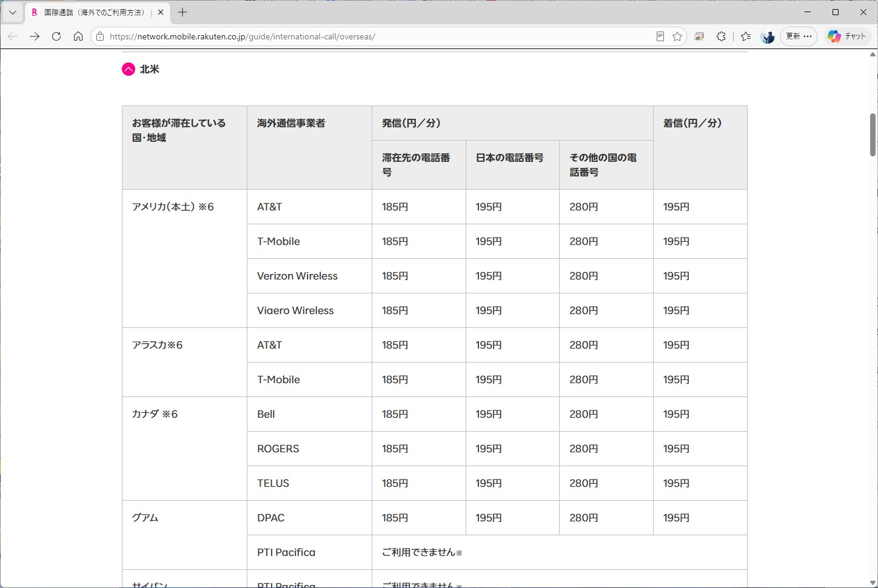Click the vertical scrollbar thumb
The width and height of the screenshot is (878, 588).
point(873,135)
